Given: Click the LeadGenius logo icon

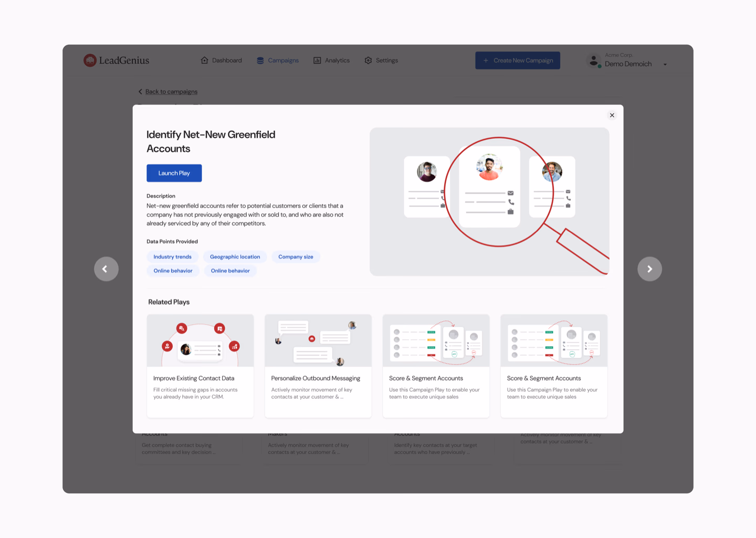Looking at the screenshot, I should click(90, 60).
